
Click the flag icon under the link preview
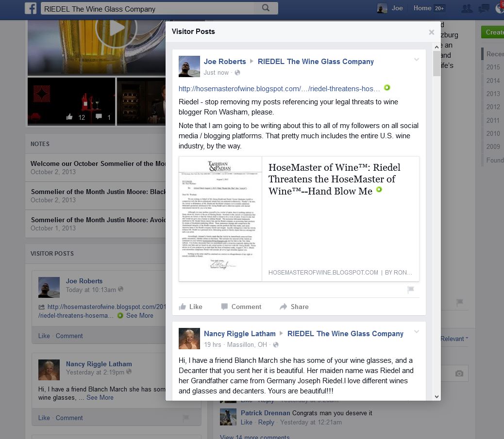(x=410, y=290)
